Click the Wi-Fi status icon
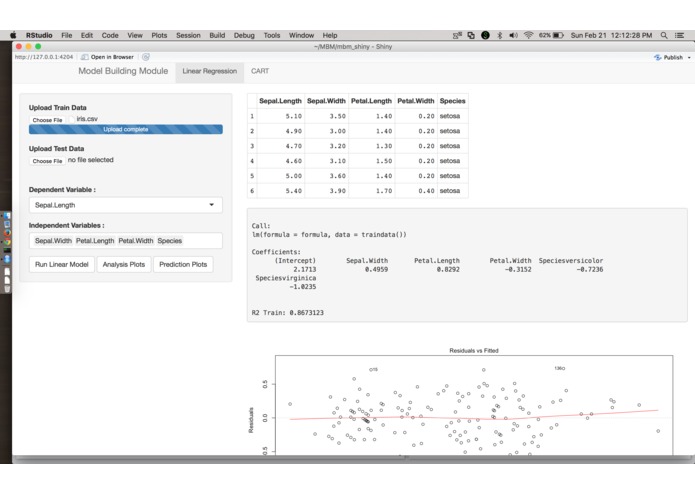Image resolution: width=695 pixels, height=494 pixels. coord(528,35)
